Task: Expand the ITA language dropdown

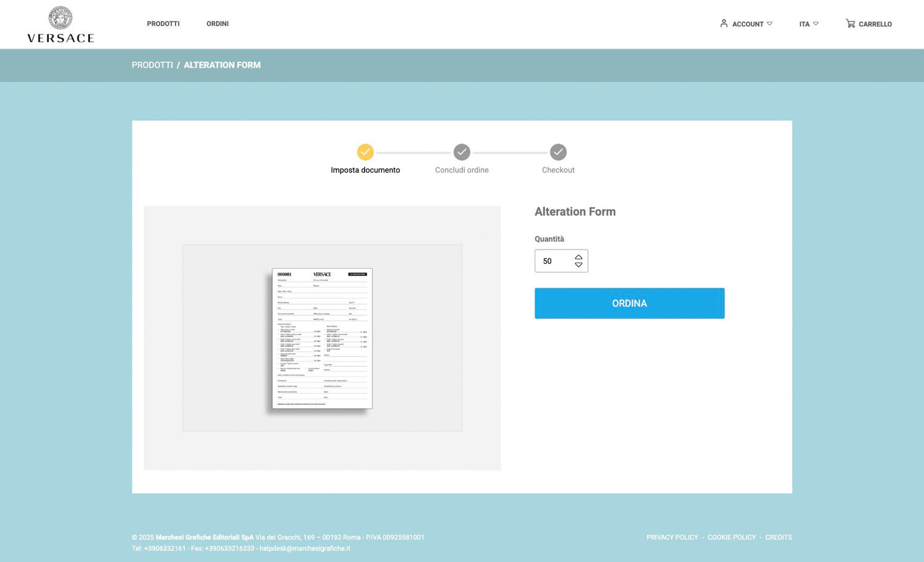Action: 809,24
